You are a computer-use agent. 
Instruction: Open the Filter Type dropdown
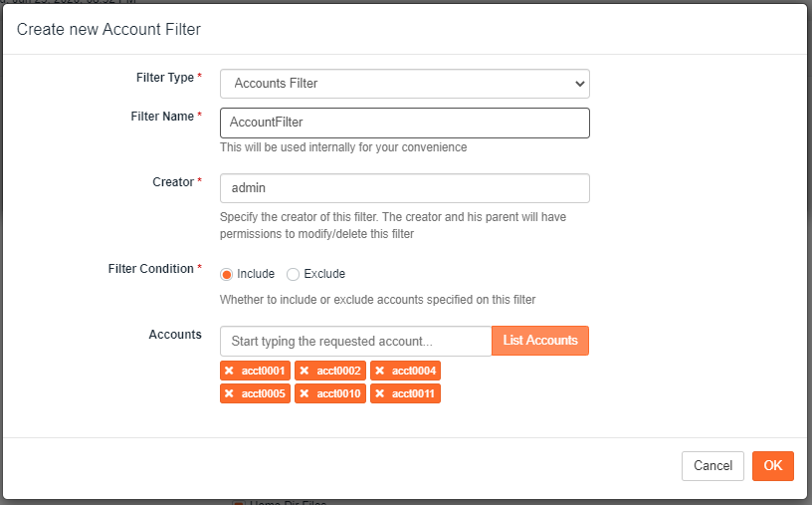pyautogui.click(x=404, y=84)
